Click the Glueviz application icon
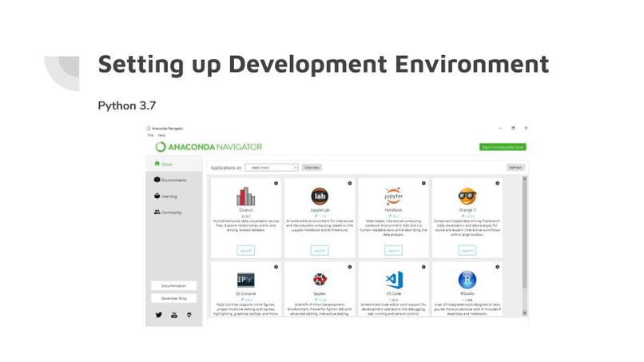The image size is (644, 362). coord(245,197)
